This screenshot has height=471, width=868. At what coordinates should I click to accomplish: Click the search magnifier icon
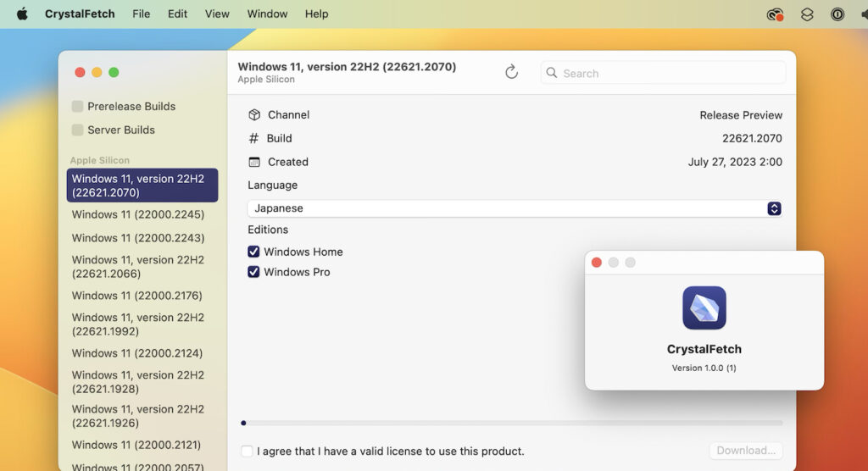[x=551, y=73]
